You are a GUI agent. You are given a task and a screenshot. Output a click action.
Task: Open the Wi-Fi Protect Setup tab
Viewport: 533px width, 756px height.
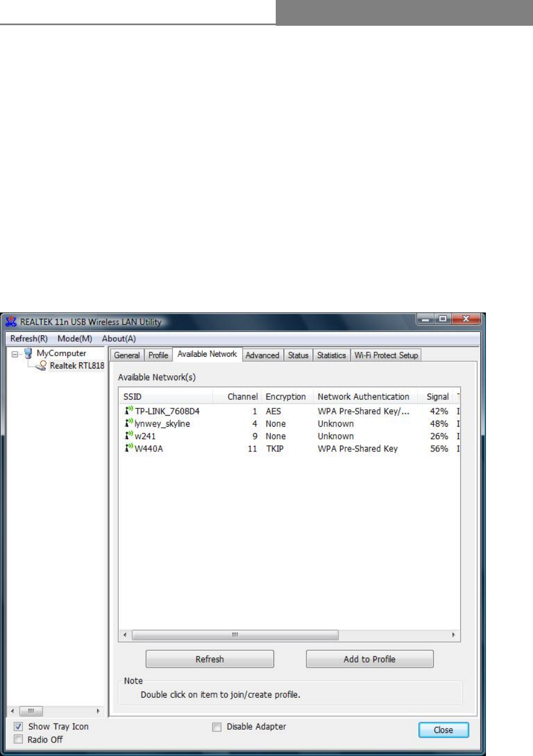pyautogui.click(x=386, y=355)
